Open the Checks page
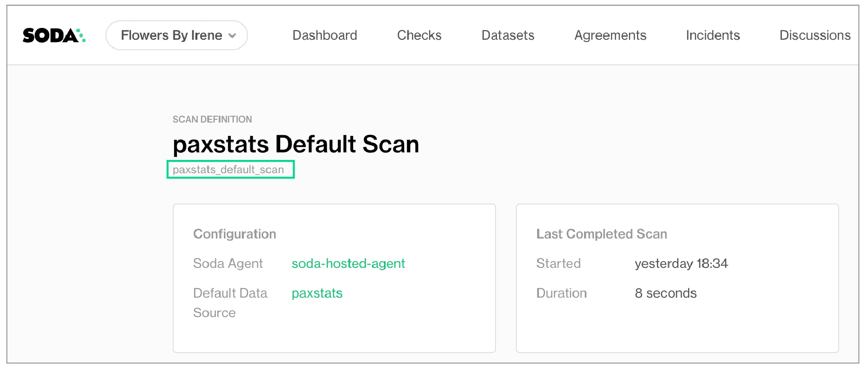 [x=419, y=35]
